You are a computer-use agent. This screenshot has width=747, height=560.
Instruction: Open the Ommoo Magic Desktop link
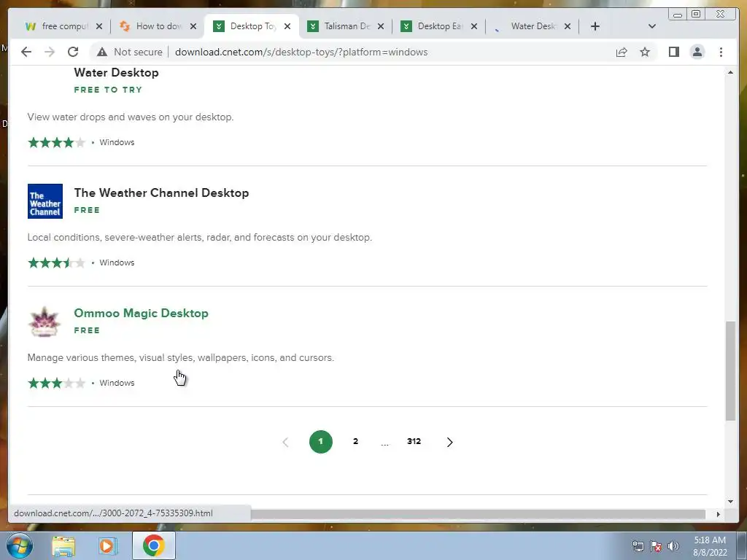click(141, 313)
